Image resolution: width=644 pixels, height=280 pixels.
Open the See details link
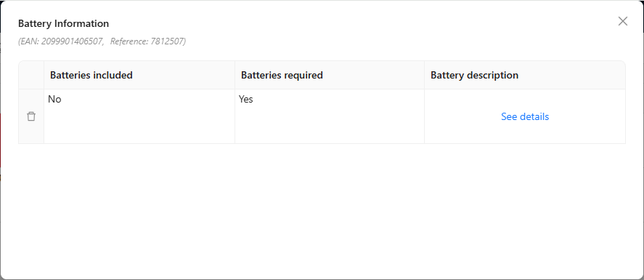click(x=525, y=116)
